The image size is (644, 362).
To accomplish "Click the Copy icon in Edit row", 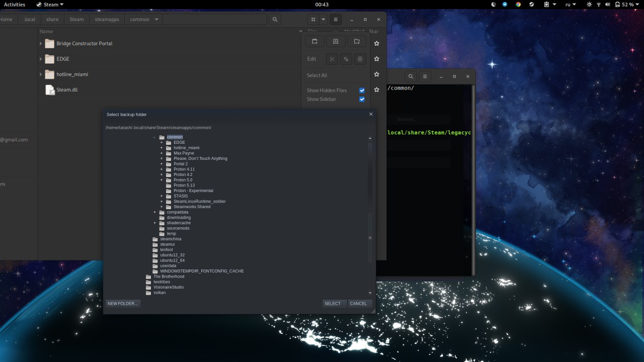I will click(x=346, y=59).
